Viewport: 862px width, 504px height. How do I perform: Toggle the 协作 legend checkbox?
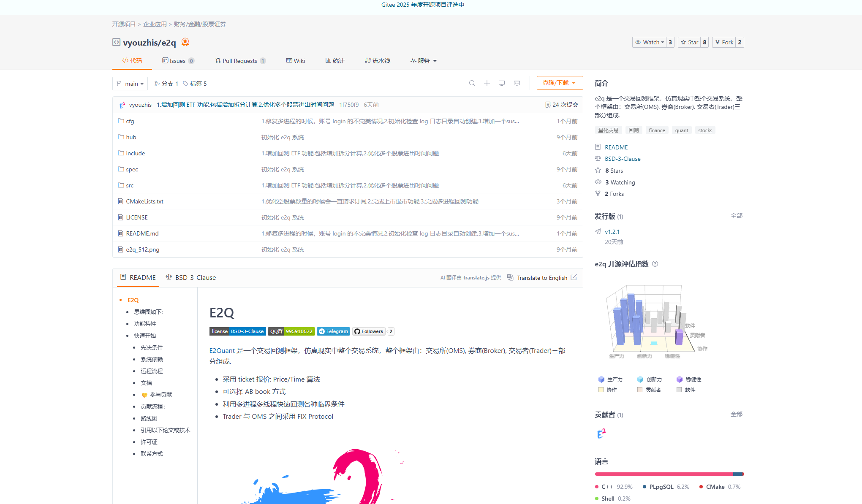[x=601, y=390]
